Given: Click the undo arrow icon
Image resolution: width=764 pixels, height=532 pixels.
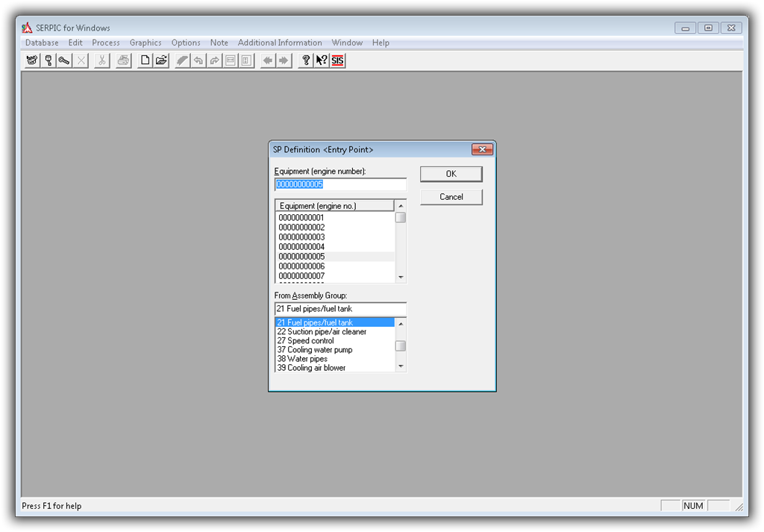Looking at the screenshot, I should point(198,61).
